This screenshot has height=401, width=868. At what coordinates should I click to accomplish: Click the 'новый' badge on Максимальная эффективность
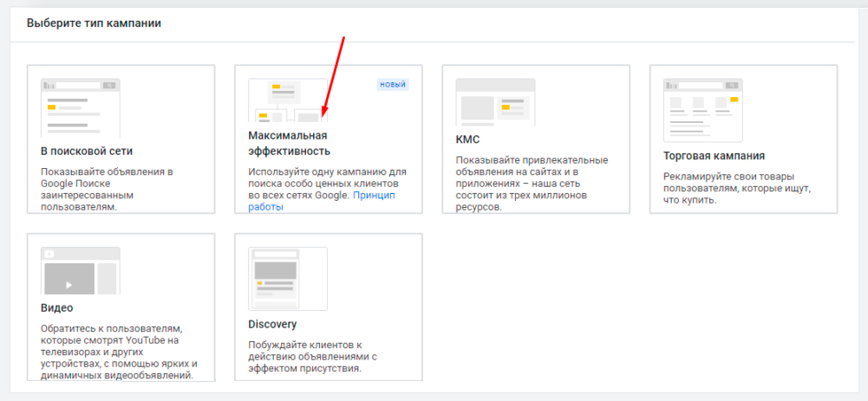[x=393, y=85]
